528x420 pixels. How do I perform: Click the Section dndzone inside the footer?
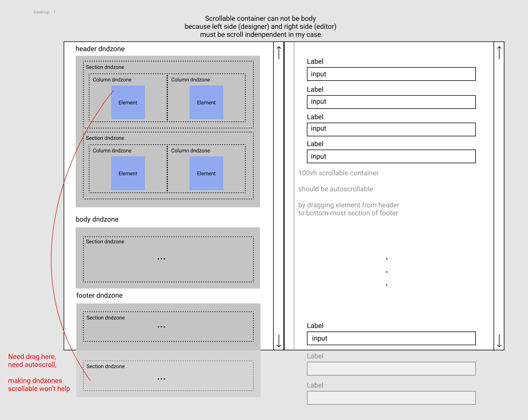[105, 318]
